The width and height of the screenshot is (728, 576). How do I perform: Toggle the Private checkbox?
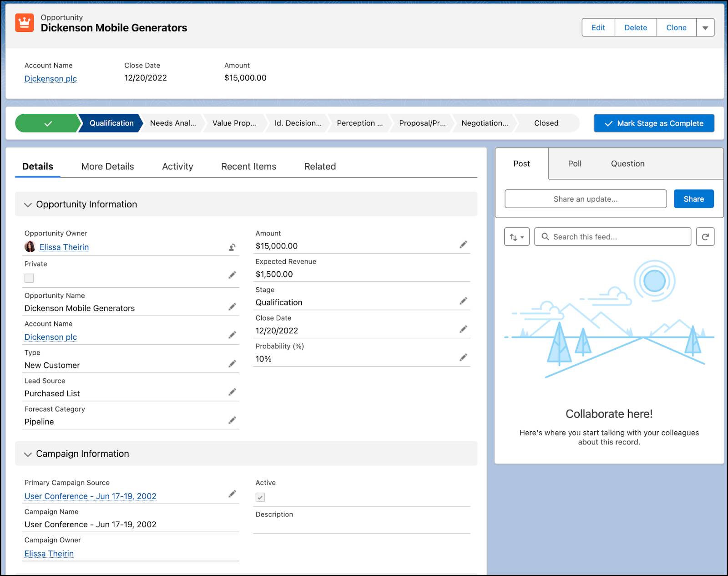coord(29,278)
